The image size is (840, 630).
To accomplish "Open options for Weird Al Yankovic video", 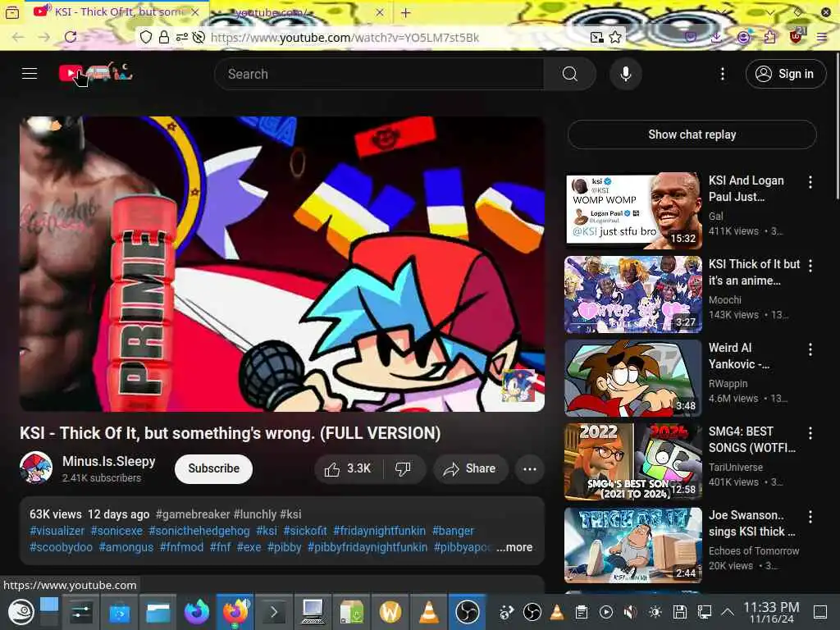I will pyautogui.click(x=810, y=349).
